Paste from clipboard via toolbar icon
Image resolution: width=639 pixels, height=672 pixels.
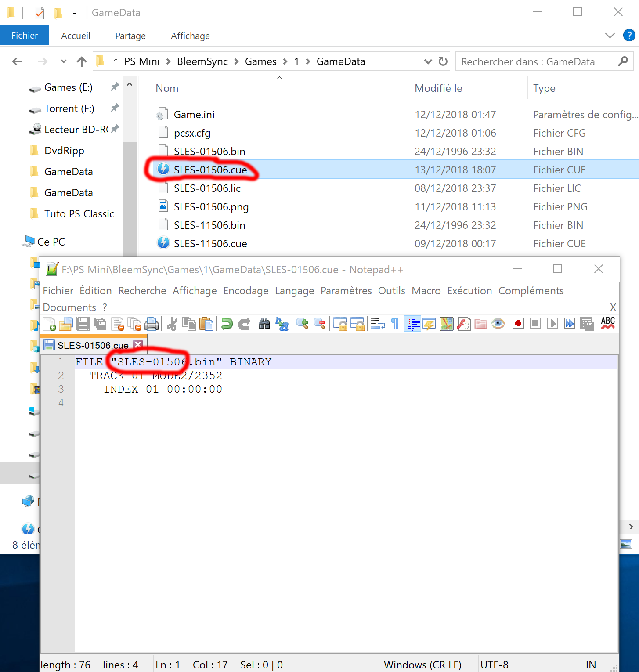click(206, 324)
